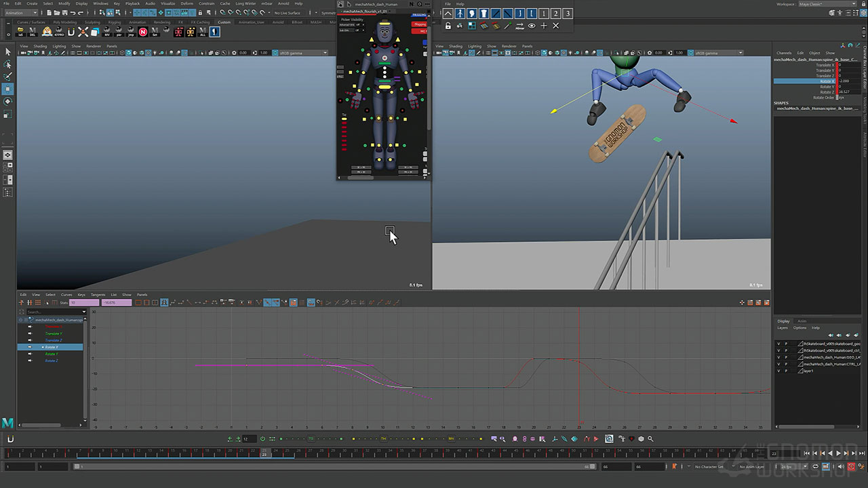This screenshot has height=488, width=868.
Task: Click the Graph Editor Stats frame input field
Action: click(x=83, y=303)
